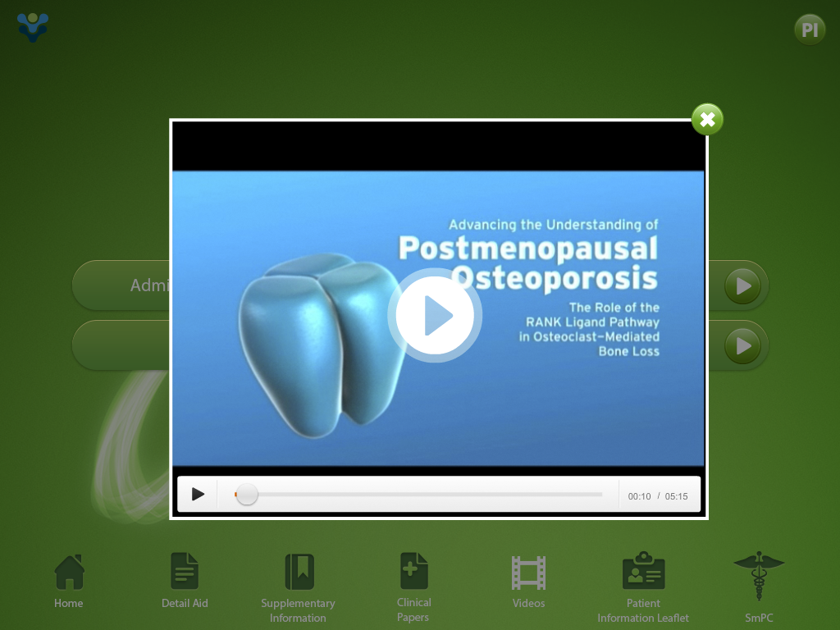
Task: Open the Clinical Papers icon
Action: pyautogui.click(x=413, y=571)
